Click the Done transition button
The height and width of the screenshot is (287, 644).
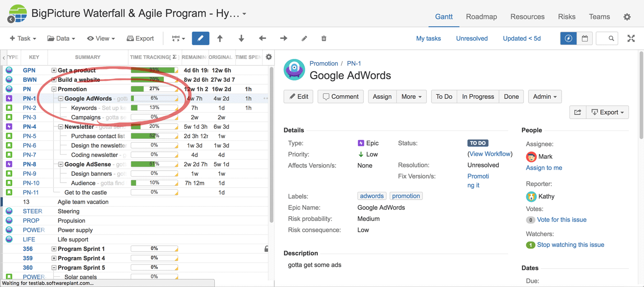point(512,97)
